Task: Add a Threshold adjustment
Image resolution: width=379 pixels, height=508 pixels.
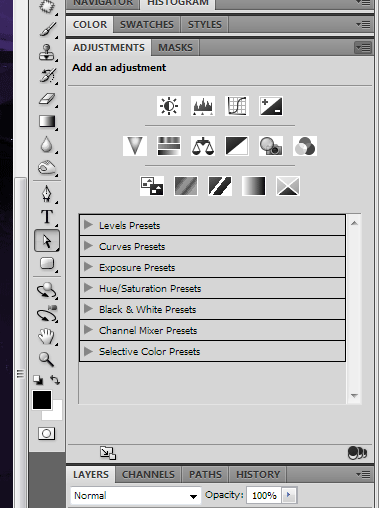Action: point(220,186)
